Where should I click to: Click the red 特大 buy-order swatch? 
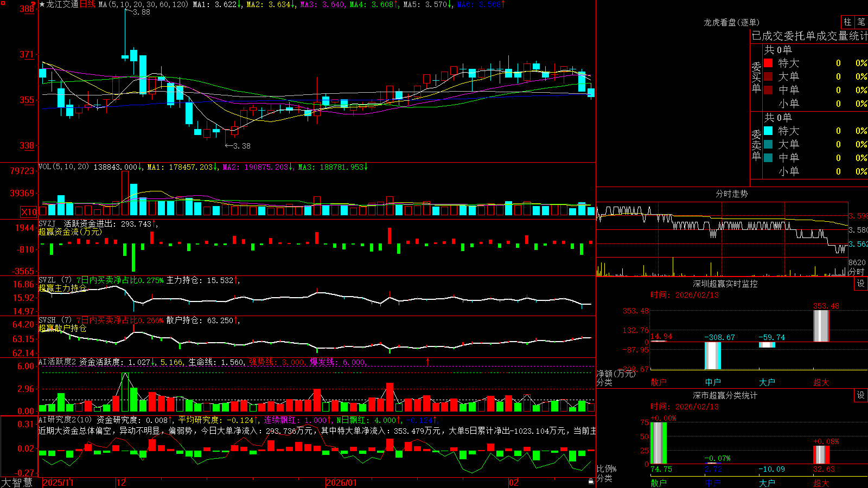768,63
